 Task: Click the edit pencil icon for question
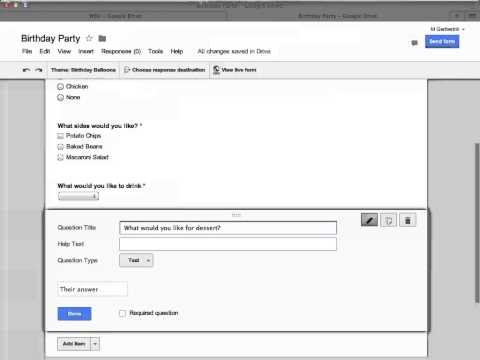click(x=369, y=220)
